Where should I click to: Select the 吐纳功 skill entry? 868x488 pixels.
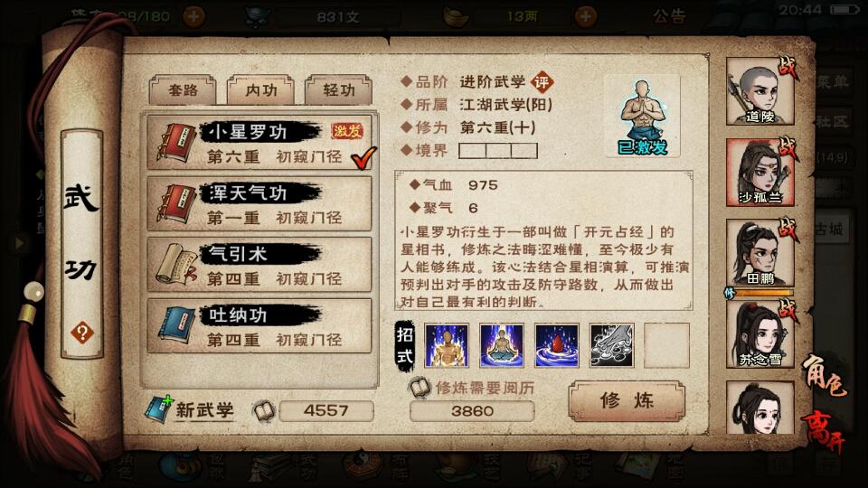click(x=259, y=326)
